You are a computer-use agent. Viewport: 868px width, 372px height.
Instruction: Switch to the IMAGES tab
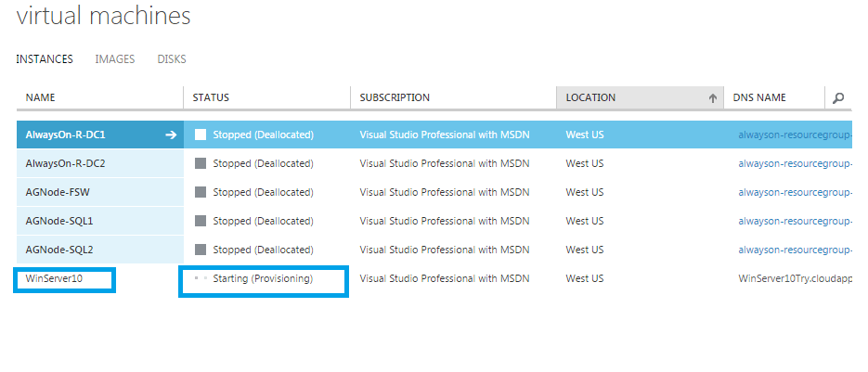pyautogui.click(x=114, y=59)
